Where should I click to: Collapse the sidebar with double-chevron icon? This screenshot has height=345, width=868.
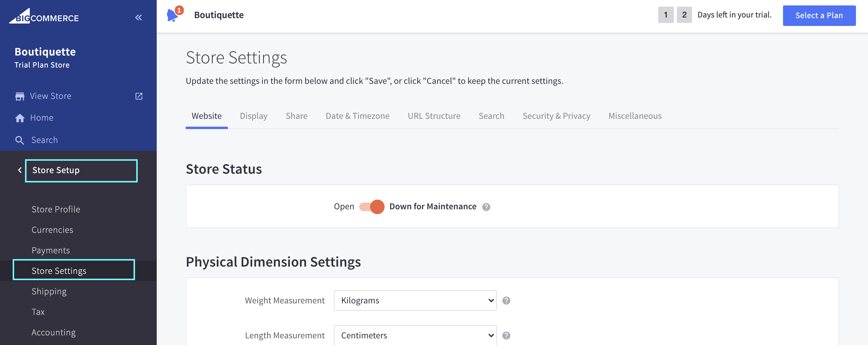point(139,17)
